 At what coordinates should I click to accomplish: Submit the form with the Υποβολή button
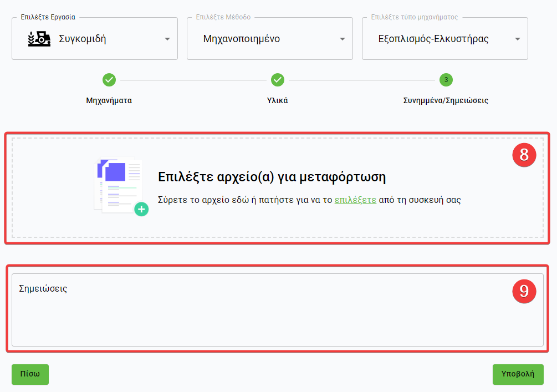[518, 374]
